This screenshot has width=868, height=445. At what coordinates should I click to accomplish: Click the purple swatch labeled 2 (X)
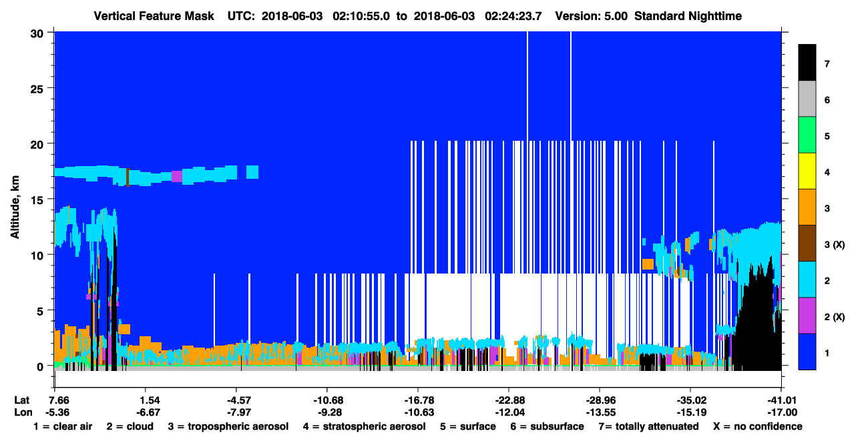click(x=807, y=316)
